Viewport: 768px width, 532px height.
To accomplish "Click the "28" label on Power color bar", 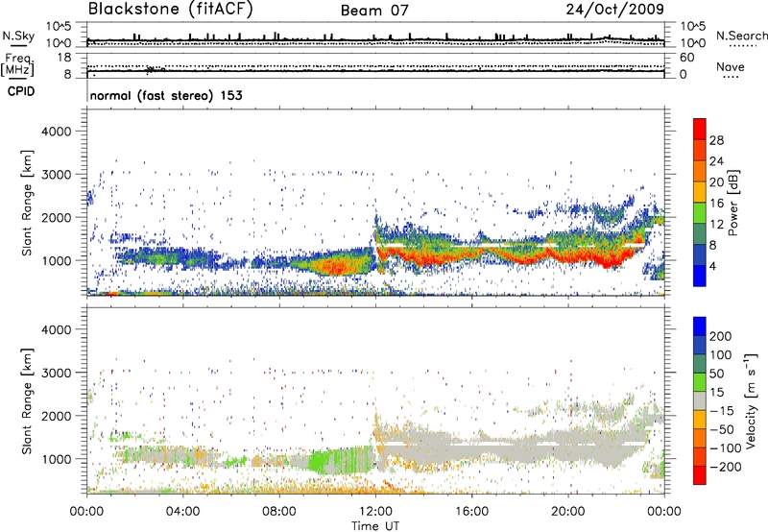I will coord(716,140).
